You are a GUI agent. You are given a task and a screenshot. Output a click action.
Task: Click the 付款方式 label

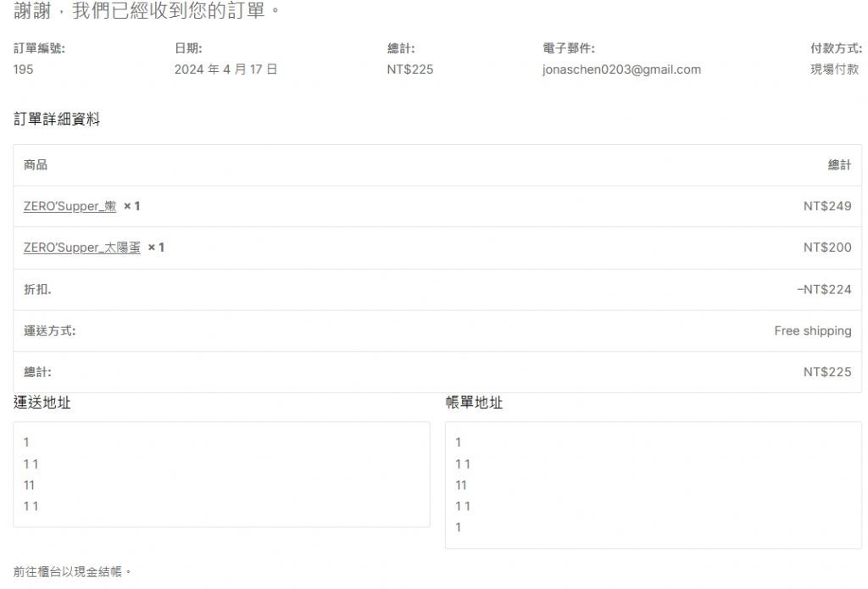pos(836,48)
